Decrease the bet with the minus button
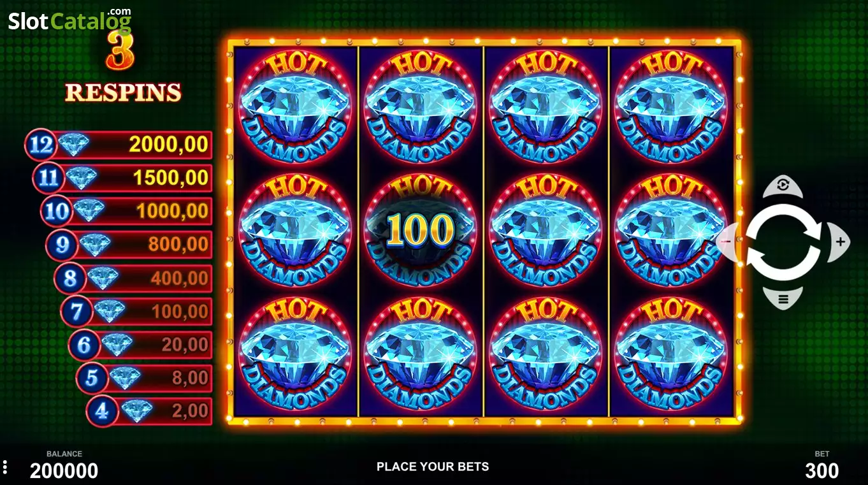The width and height of the screenshot is (868, 485). tap(727, 242)
